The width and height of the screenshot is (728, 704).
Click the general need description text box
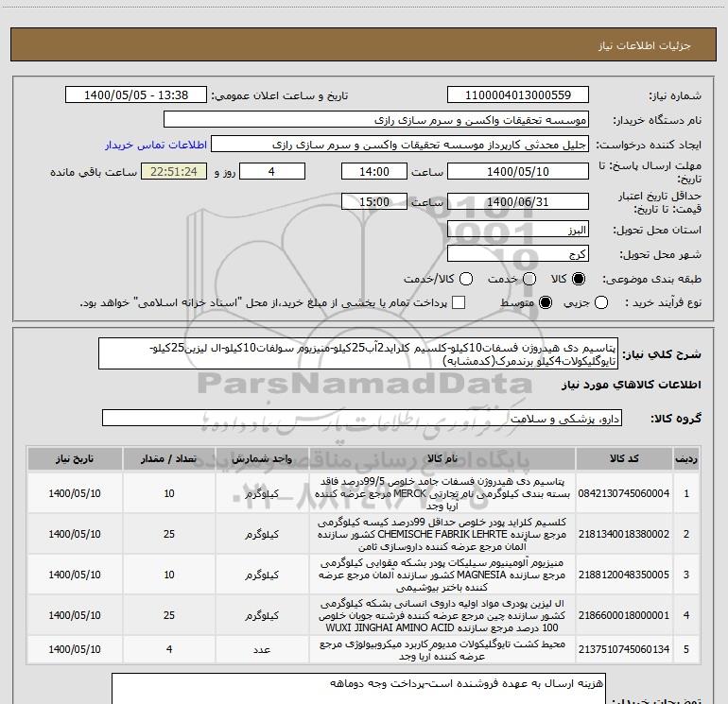[x=358, y=353]
